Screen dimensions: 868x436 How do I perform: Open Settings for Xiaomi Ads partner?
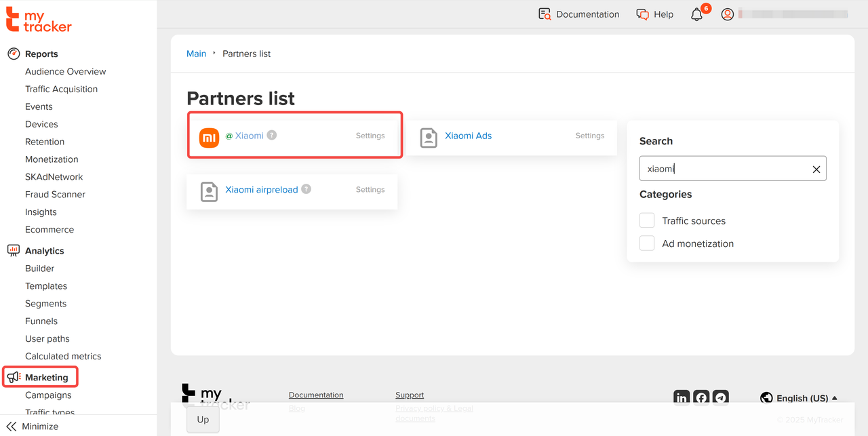point(589,136)
